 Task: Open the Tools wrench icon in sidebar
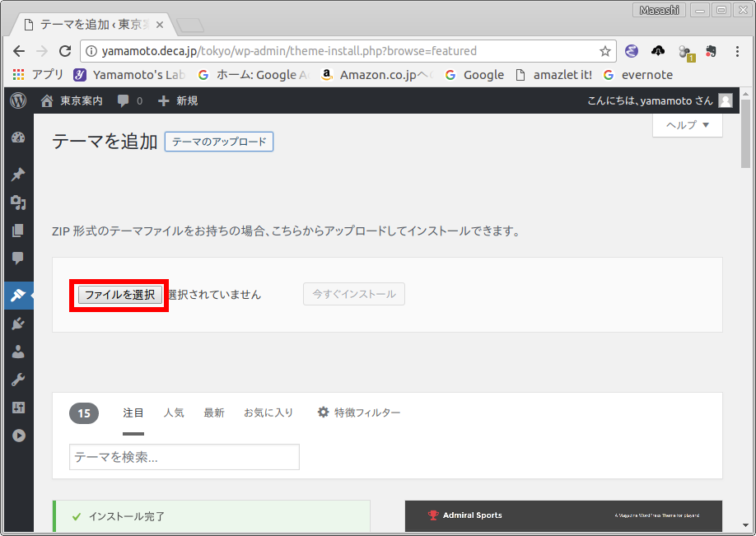click(17, 380)
